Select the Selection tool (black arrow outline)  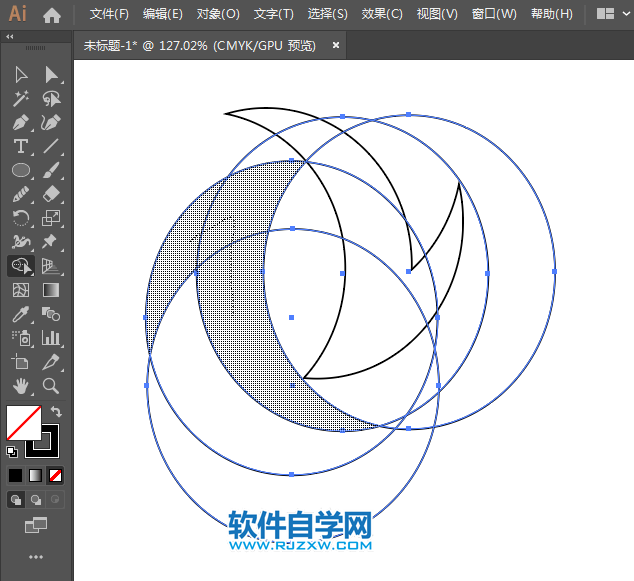(21, 75)
